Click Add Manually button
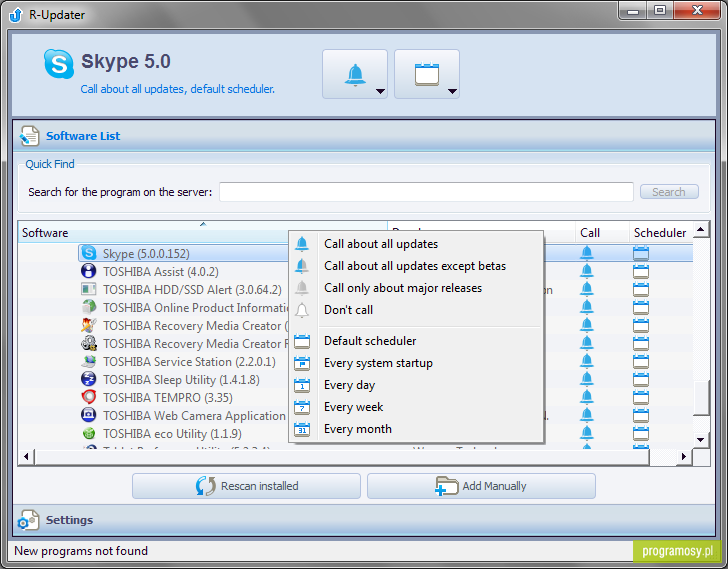Screen dimensions: 728x569 click(x=481, y=486)
